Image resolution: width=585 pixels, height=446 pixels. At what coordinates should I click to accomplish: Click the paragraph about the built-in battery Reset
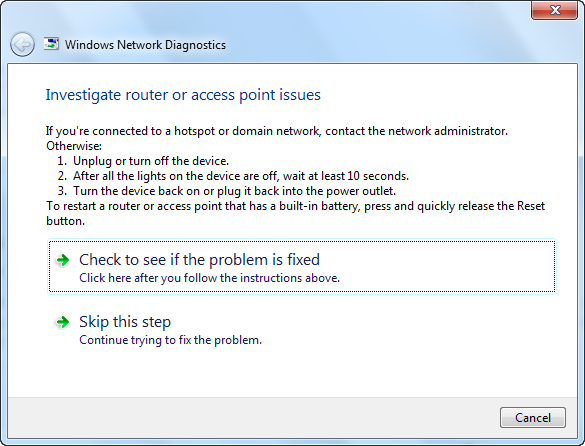[295, 213]
